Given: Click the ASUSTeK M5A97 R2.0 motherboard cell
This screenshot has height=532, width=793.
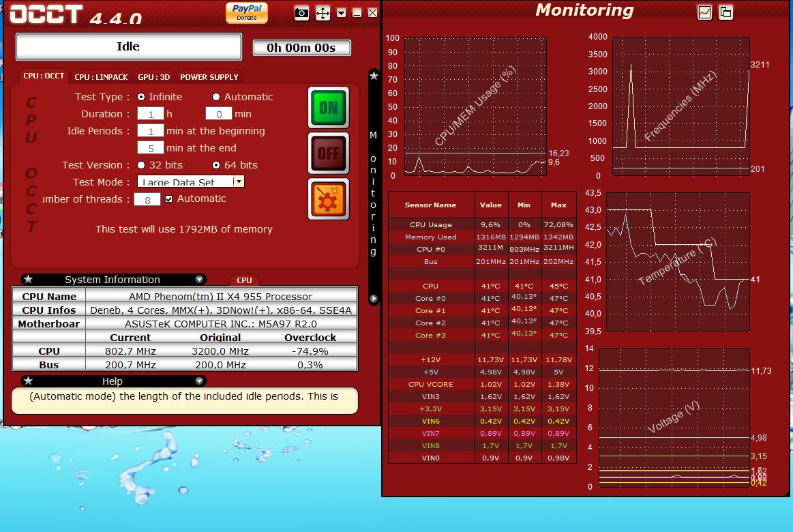Looking at the screenshot, I should point(221,324).
